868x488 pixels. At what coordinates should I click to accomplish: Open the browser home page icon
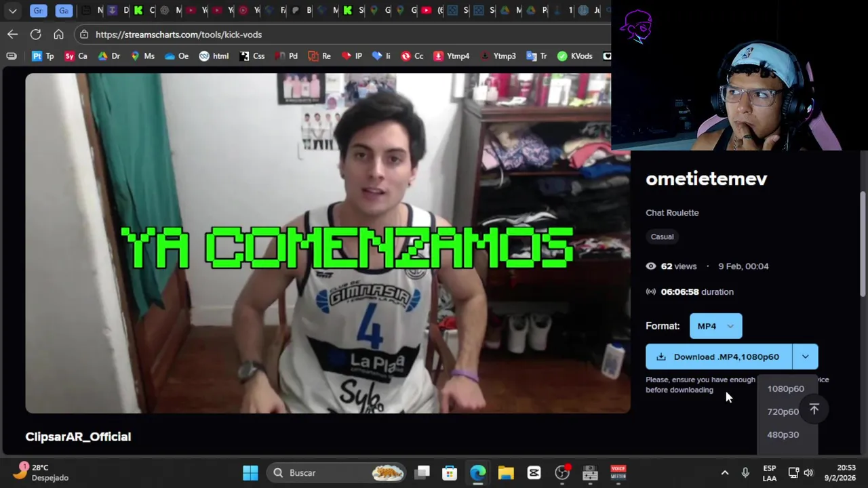coord(59,34)
